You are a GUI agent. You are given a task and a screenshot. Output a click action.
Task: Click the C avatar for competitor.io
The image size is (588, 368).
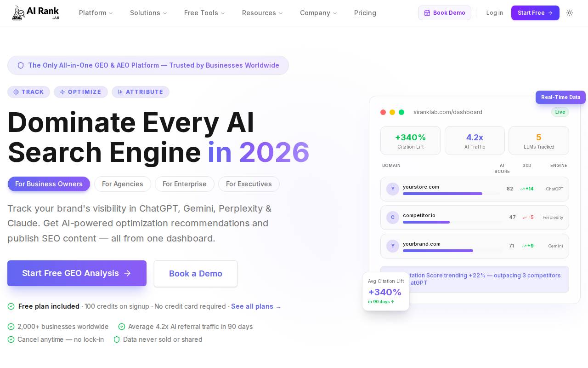click(x=393, y=218)
